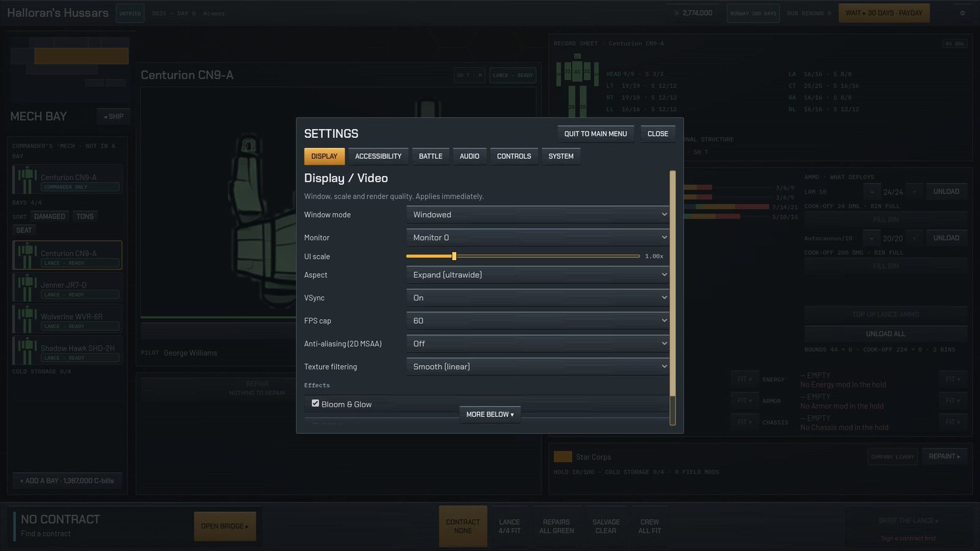This screenshot has width=980, height=551.
Task: Sort mechs by Damaged
Action: pyautogui.click(x=50, y=216)
